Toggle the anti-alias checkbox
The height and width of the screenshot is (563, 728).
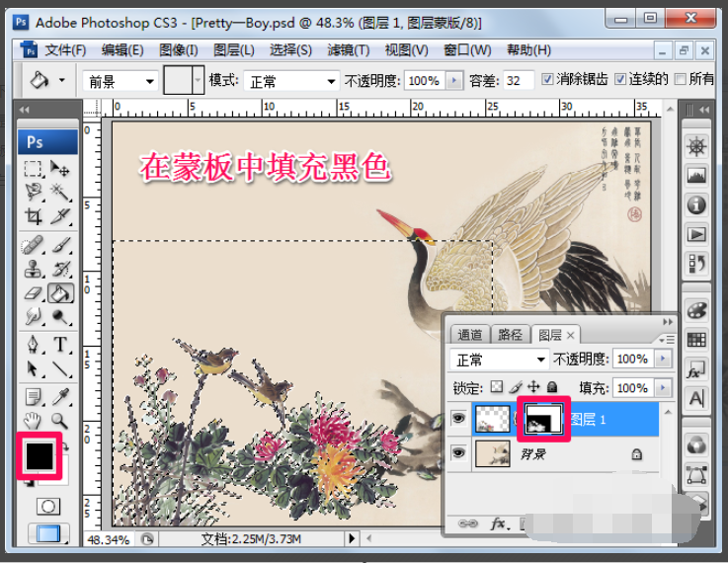pyautogui.click(x=547, y=79)
